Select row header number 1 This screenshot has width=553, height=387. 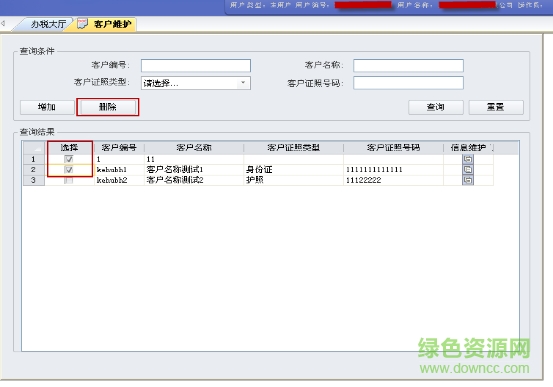[x=34, y=159]
